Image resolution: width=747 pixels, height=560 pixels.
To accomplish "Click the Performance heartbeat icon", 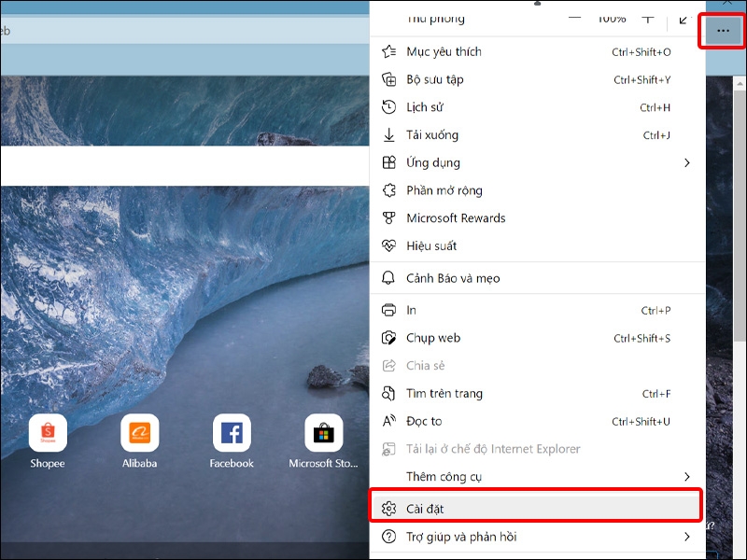I will pyautogui.click(x=388, y=245).
